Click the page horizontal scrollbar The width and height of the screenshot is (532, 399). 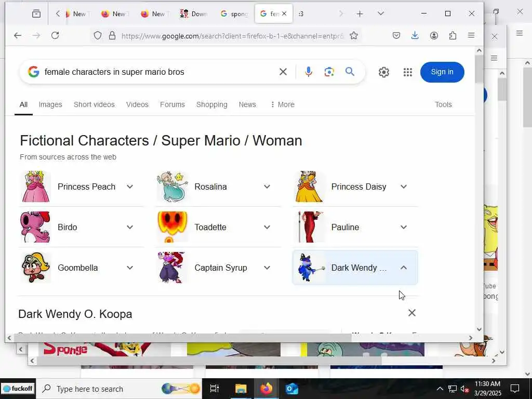coord(183,338)
